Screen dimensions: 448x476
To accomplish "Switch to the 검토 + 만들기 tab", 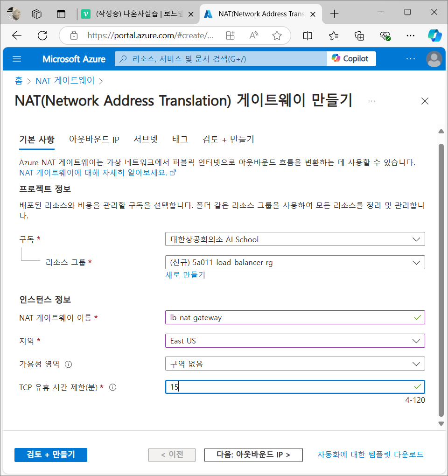I will (228, 140).
